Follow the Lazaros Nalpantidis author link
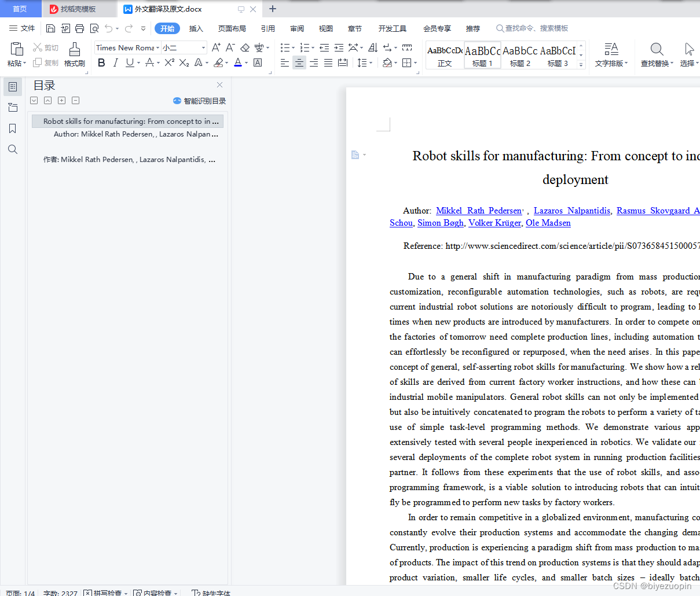The height and width of the screenshot is (596, 700). pyautogui.click(x=572, y=211)
